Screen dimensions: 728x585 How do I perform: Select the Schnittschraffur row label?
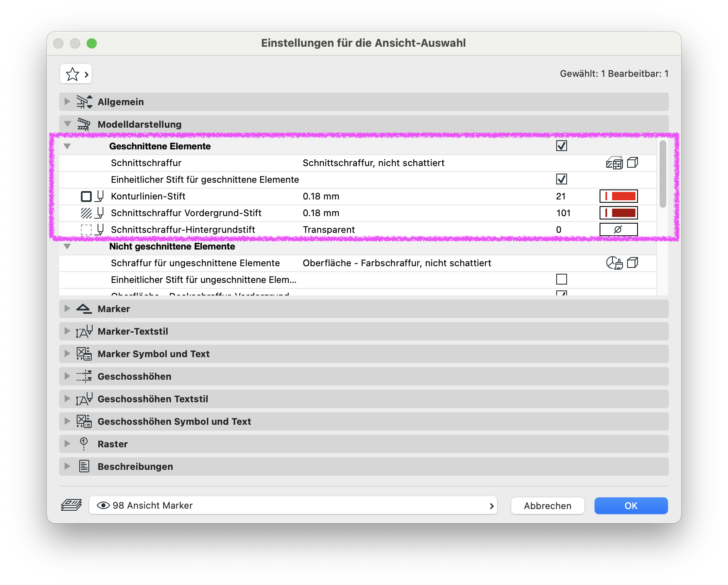tap(146, 163)
